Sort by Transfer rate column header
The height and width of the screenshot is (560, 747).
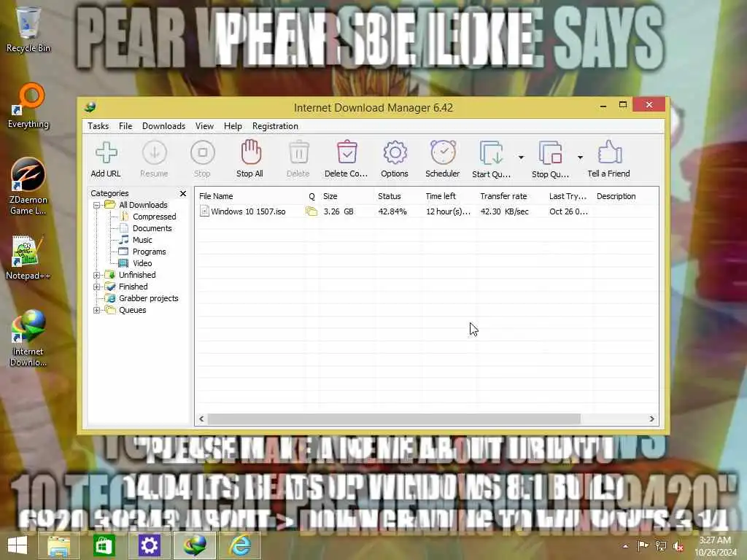tap(503, 196)
